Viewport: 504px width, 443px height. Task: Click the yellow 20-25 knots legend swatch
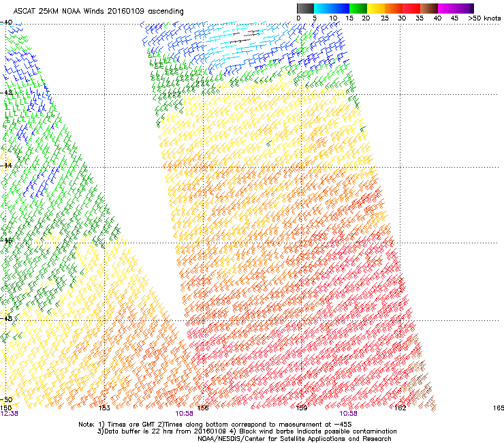(x=376, y=8)
